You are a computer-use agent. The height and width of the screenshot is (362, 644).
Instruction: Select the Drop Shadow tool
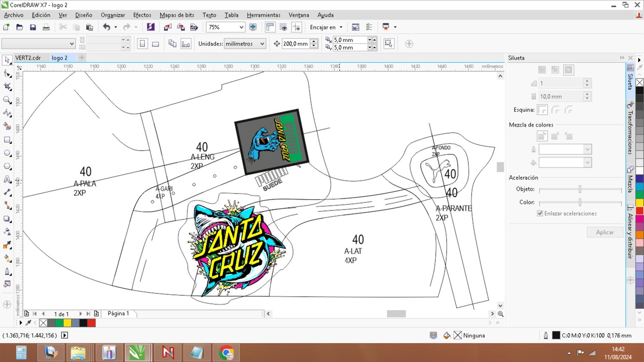click(x=7, y=219)
